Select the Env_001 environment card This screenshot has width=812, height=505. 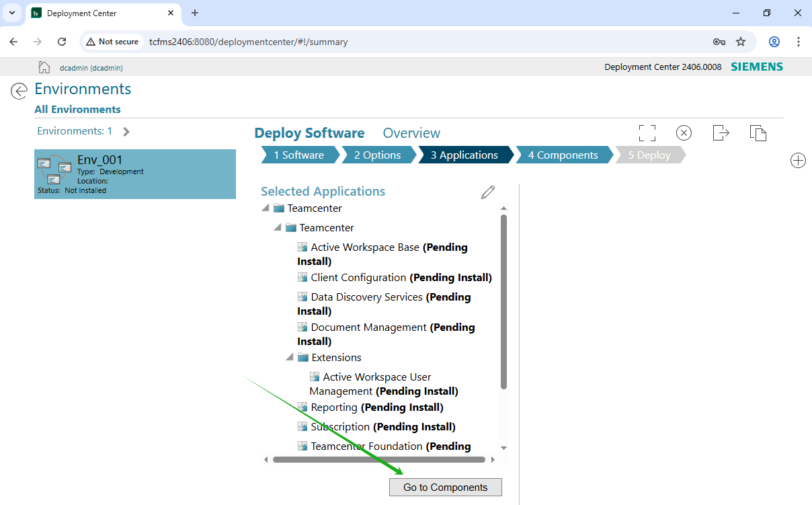[135, 174]
